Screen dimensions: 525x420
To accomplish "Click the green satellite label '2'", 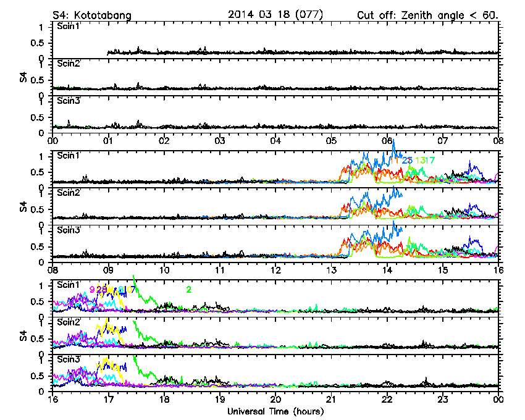I will [x=189, y=290].
